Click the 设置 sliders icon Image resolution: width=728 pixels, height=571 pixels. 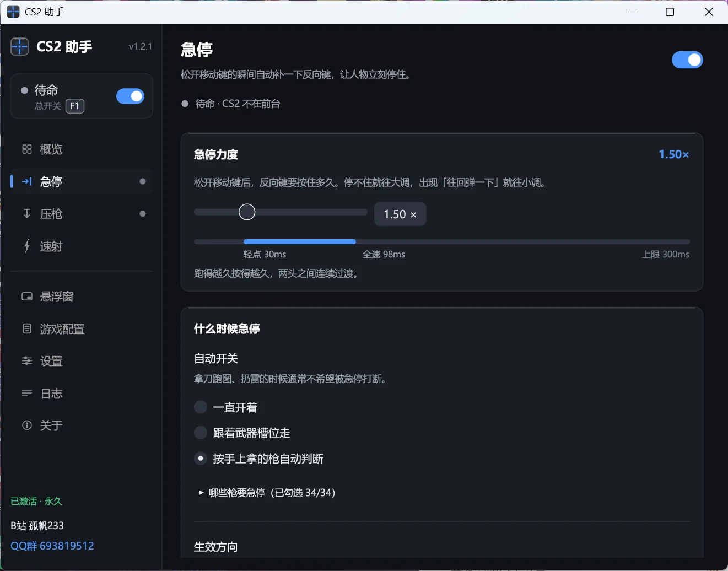(x=26, y=361)
